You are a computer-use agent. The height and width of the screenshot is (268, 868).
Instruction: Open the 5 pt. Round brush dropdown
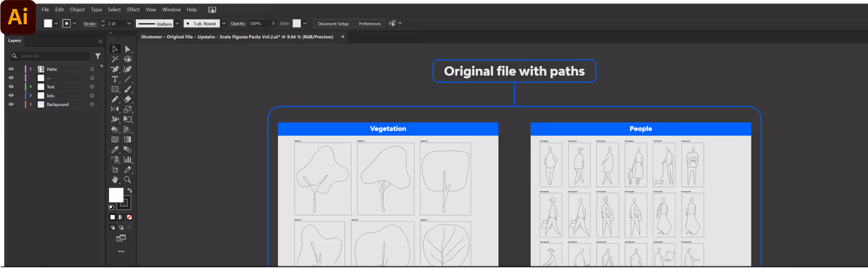[x=224, y=23]
